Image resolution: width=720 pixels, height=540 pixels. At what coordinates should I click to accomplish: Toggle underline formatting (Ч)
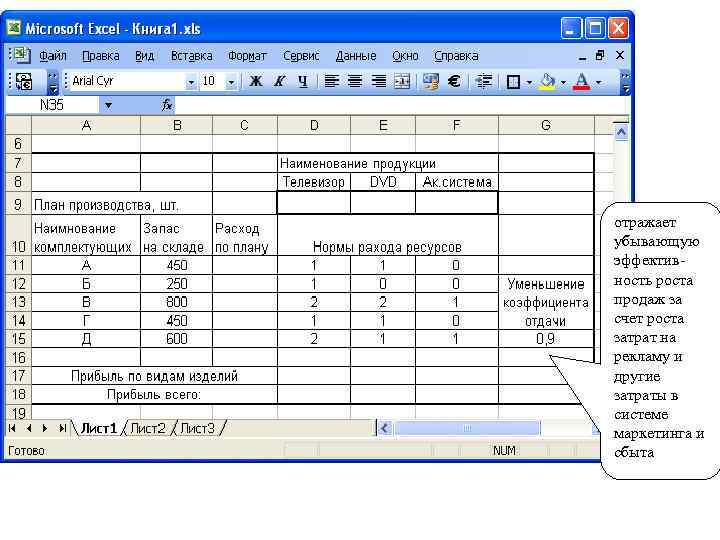[x=302, y=82]
